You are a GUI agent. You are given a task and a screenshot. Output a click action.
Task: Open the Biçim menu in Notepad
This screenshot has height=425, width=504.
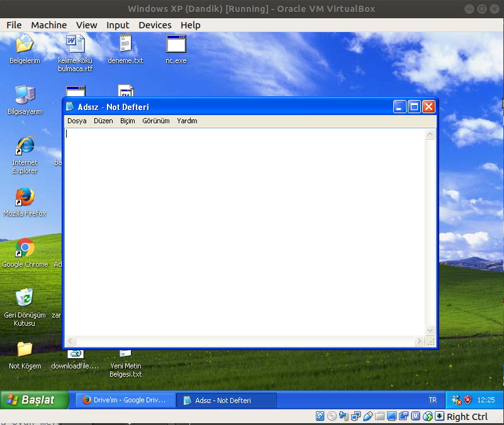click(128, 121)
